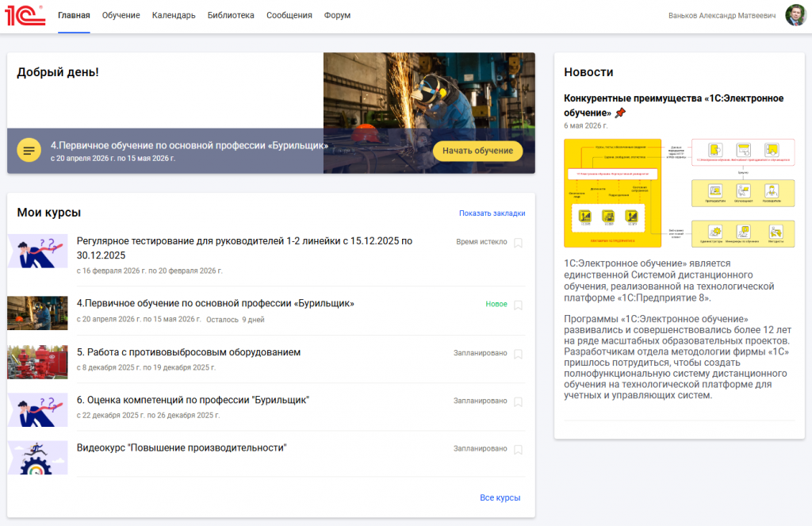Open the user profile avatar

pos(795,16)
